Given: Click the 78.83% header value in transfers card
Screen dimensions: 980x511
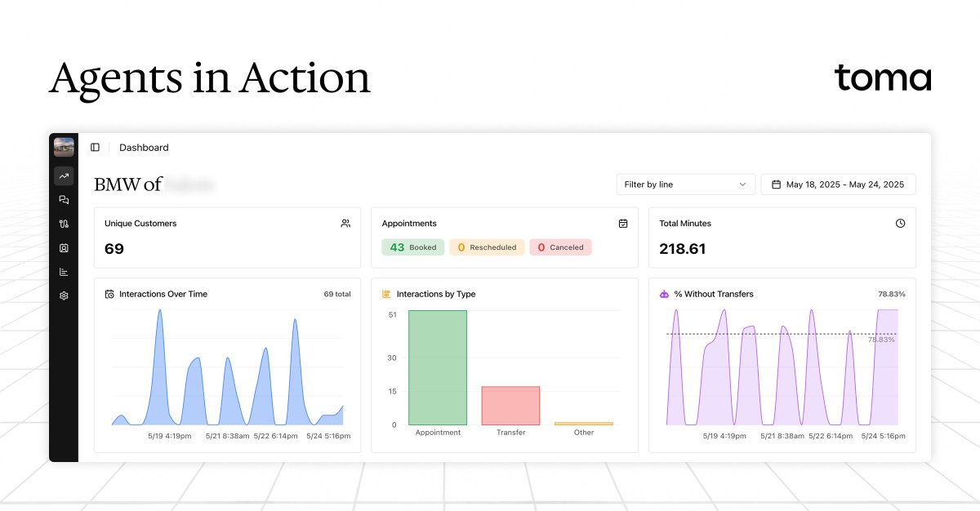Looking at the screenshot, I should [892, 294].
